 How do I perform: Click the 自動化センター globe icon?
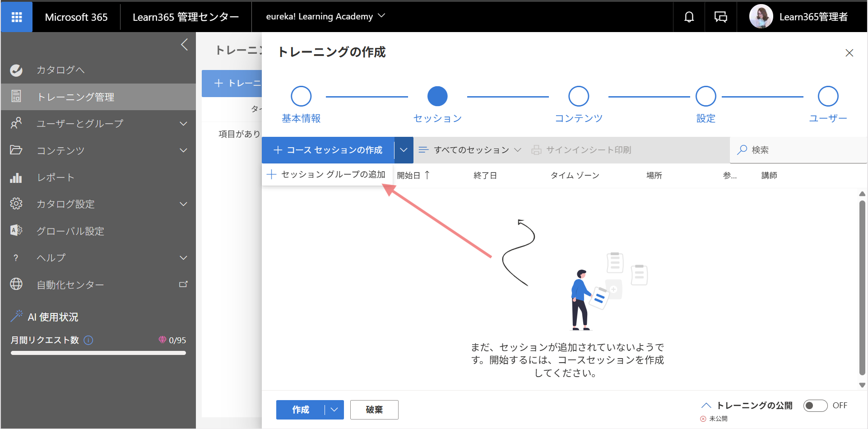16,284
